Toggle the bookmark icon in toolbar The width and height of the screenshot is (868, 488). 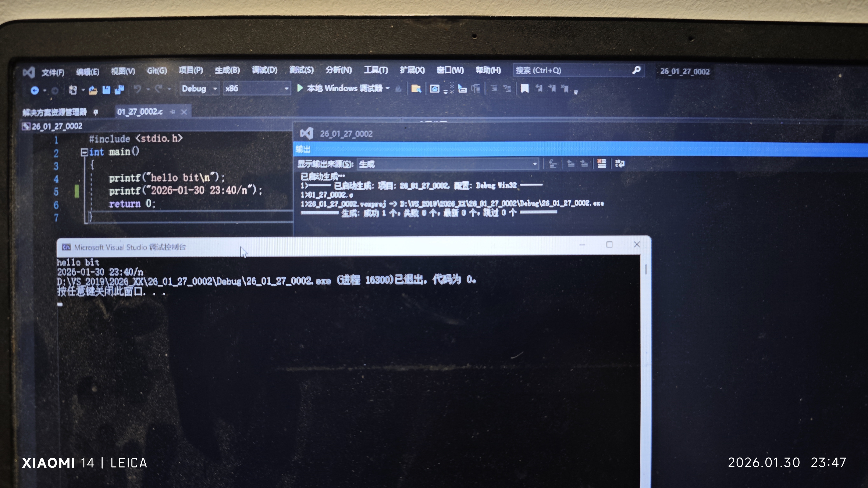click(525, 89)
